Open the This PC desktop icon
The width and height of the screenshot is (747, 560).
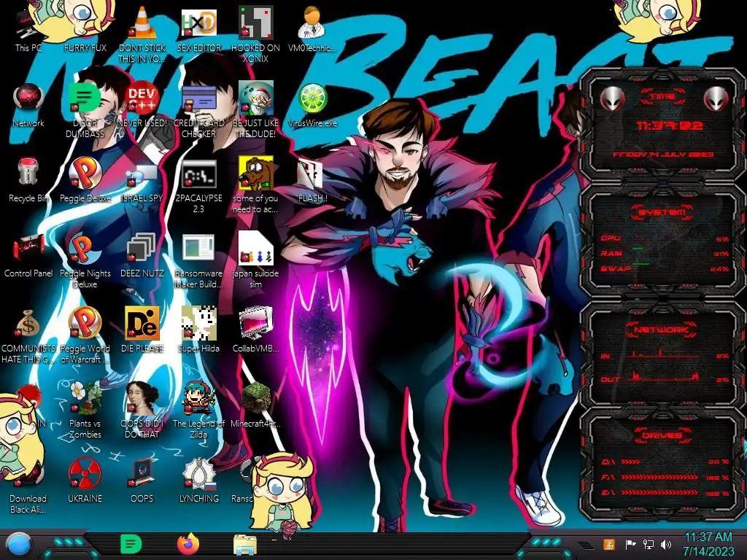coord(28,31)
